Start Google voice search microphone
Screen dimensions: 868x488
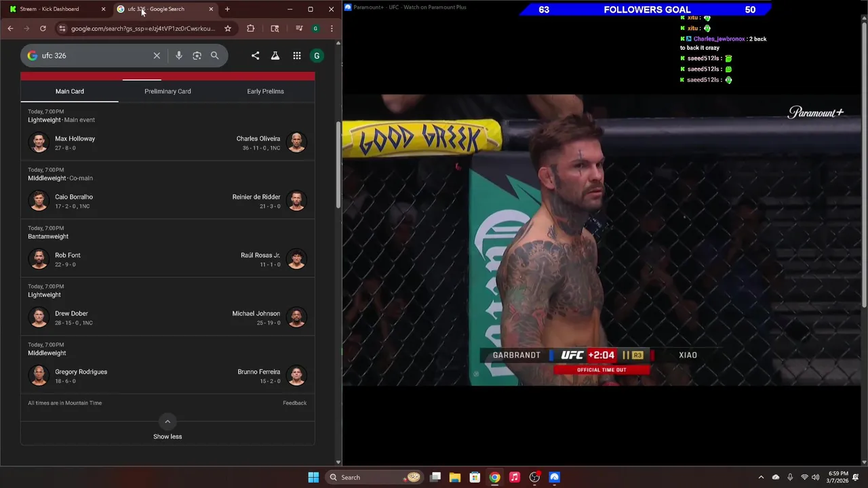point(179,56)
